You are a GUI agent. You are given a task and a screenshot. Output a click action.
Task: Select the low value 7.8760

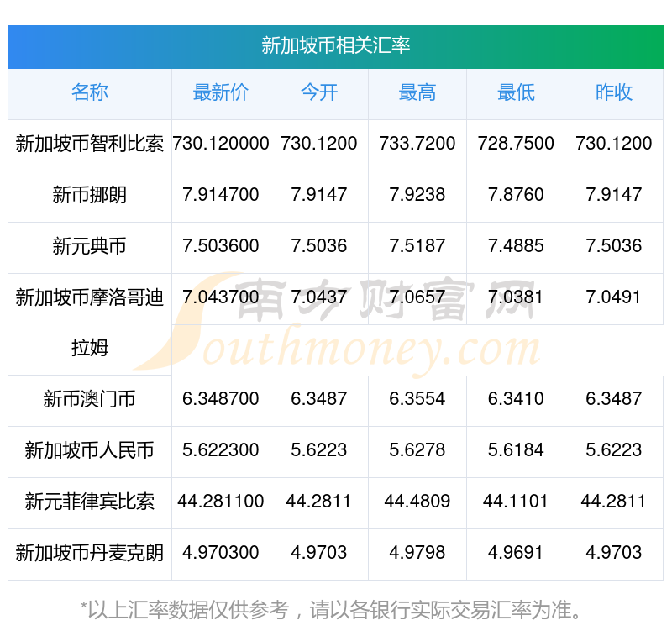tap(516, 195)
